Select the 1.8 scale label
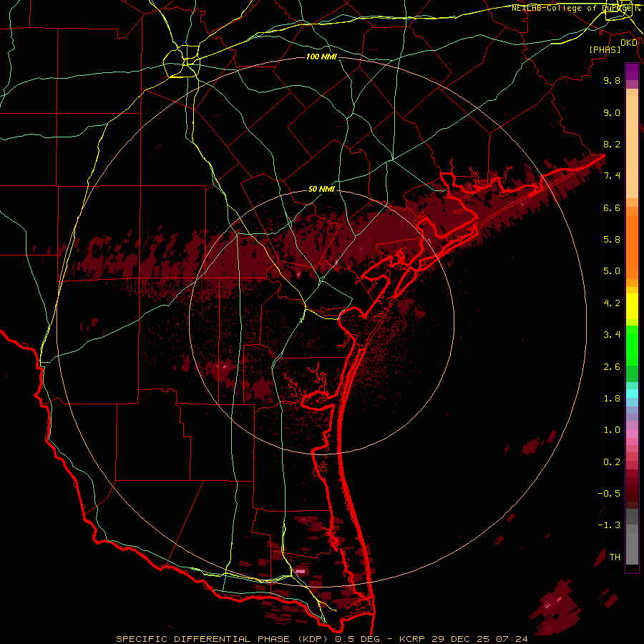This screenshot has width=644, height=644. pyautogui.click(x=612, y=399)
